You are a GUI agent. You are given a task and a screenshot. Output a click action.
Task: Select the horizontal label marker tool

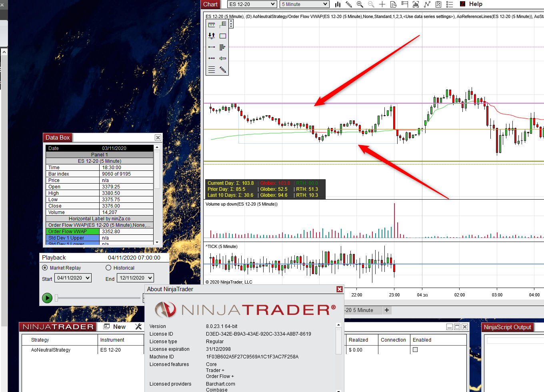pyautogui.click(x=223, y=58)
